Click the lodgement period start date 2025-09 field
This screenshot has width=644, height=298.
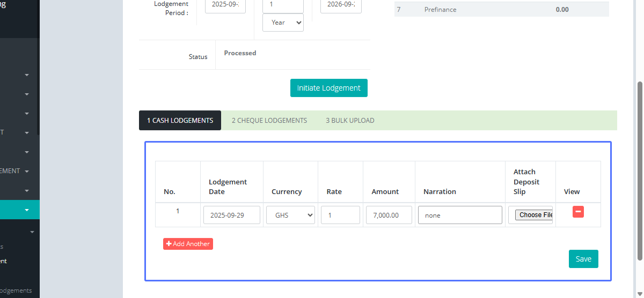225,5
